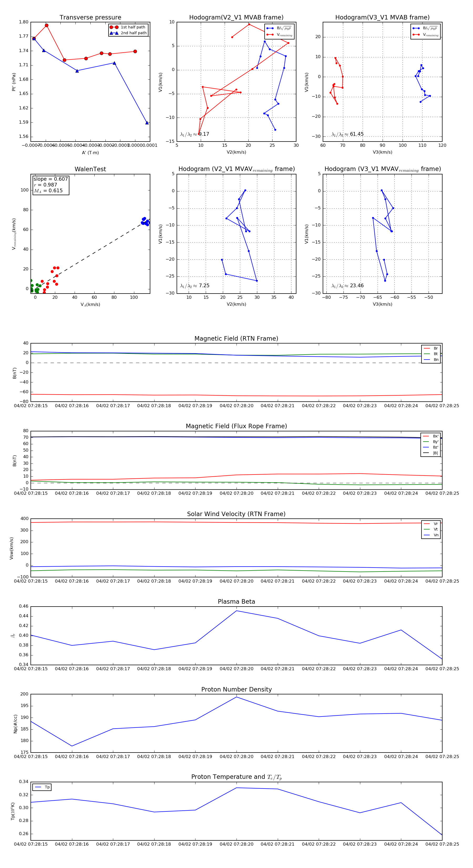Click the 'Np(#/cc)' y-axis label
The height and width of the screenshot is (868, 473).
pos(15,724)
